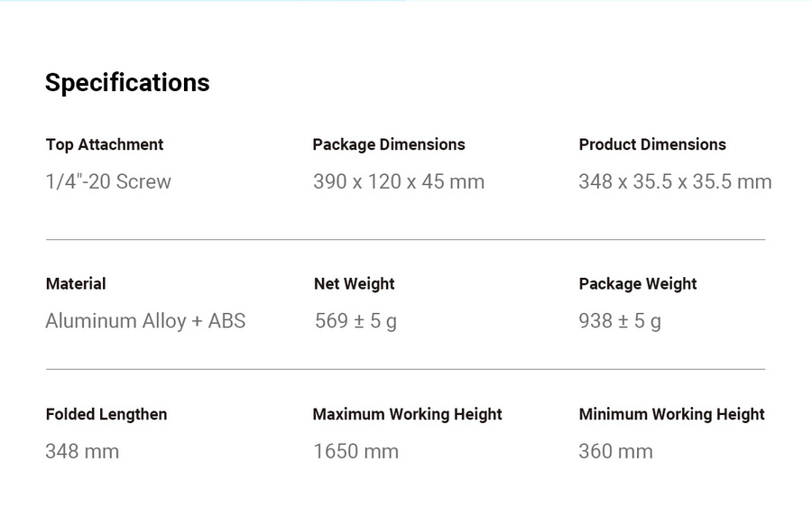812x526 pixels.
Task: Click the Material label
Action: coord(76,283)
